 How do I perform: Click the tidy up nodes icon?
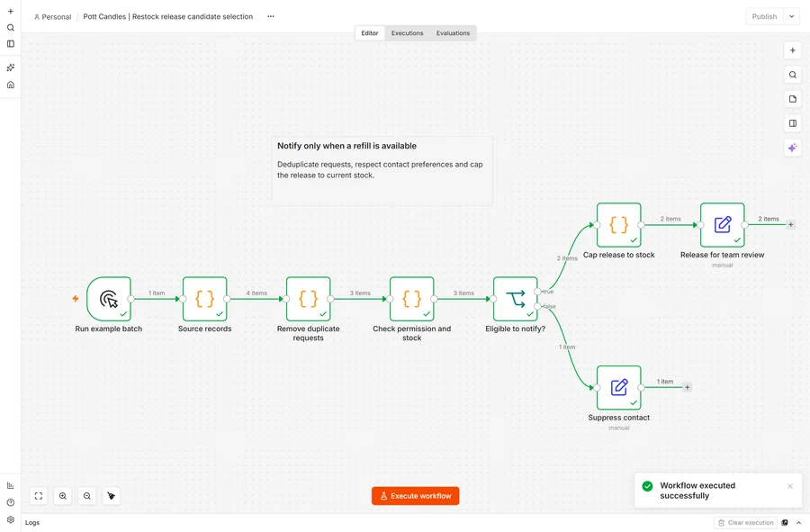coord(111,496)
